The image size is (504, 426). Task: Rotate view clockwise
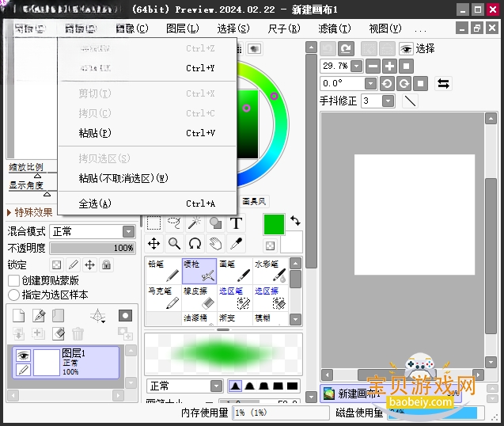404,84
